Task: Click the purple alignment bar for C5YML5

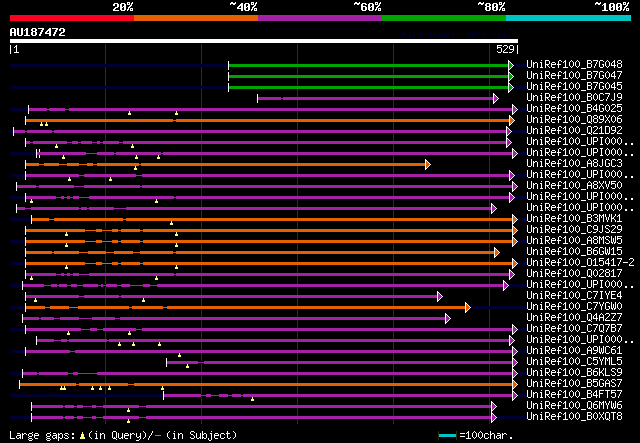Action: (340, 362)
